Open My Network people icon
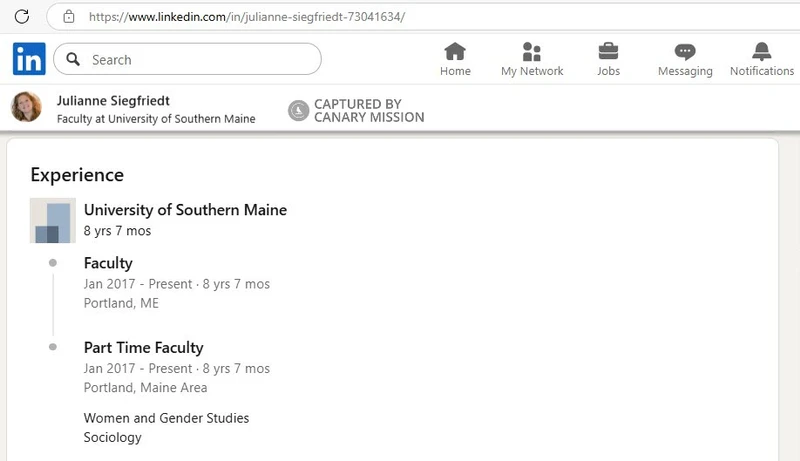Screen dimensions: 800x461 point(532,52)
